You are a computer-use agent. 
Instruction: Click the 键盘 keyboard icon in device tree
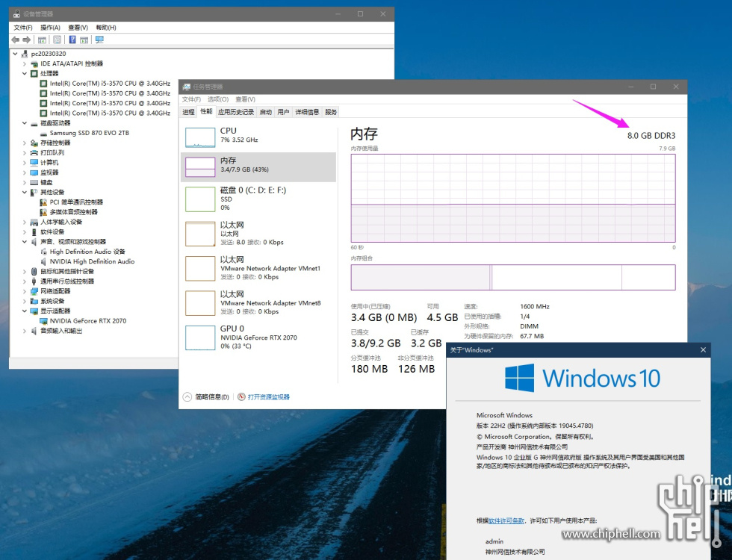click(x=34, y=182)
